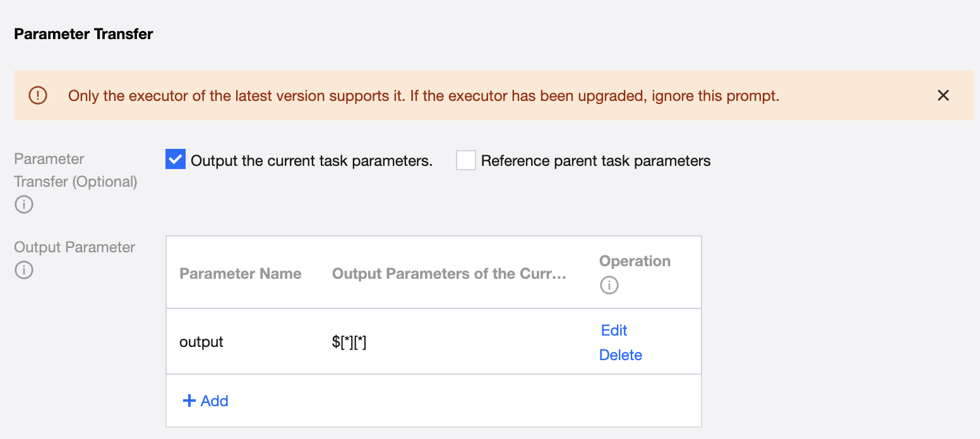Click the $[*][*] output value cell

point(349,342)
